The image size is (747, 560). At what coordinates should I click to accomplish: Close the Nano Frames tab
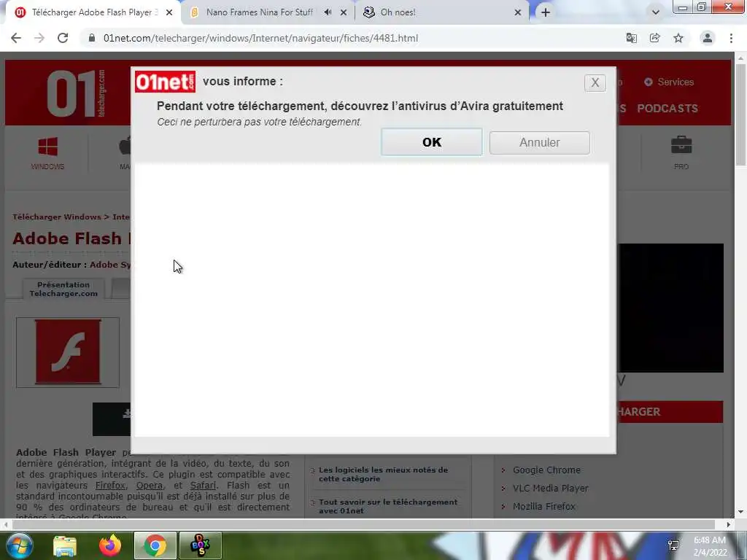click(x=344, y=12)
